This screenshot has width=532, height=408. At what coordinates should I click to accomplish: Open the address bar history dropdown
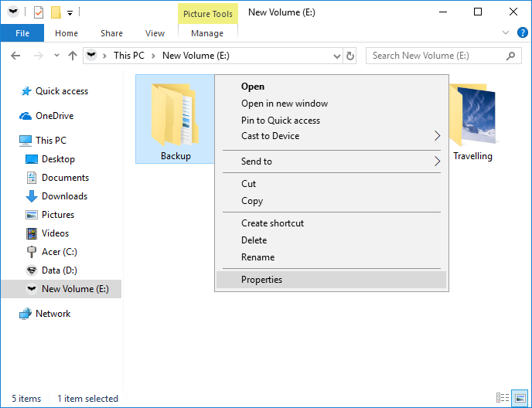(x=336, y=56)
